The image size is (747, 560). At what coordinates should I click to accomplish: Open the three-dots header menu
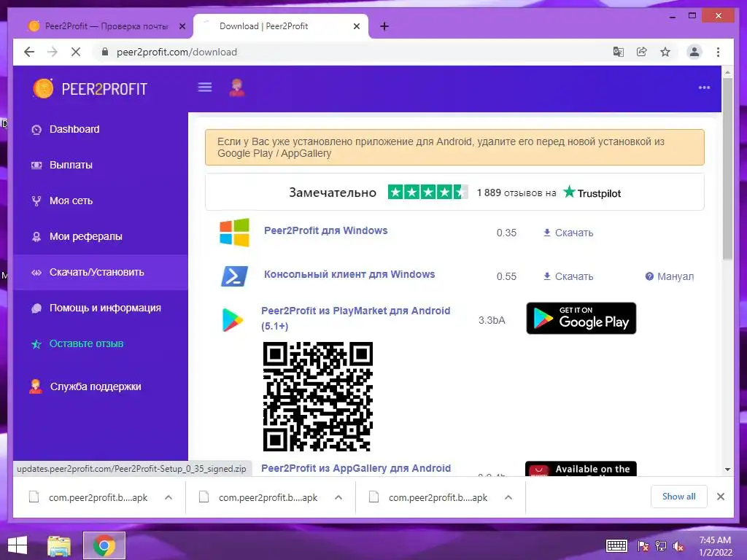tap(704, 87)
